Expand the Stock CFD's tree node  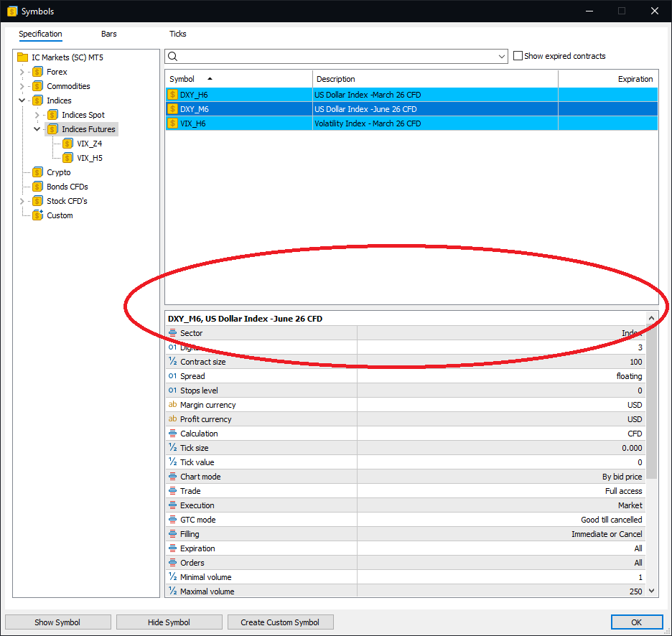pyautogui.click(x=22, y=201)
